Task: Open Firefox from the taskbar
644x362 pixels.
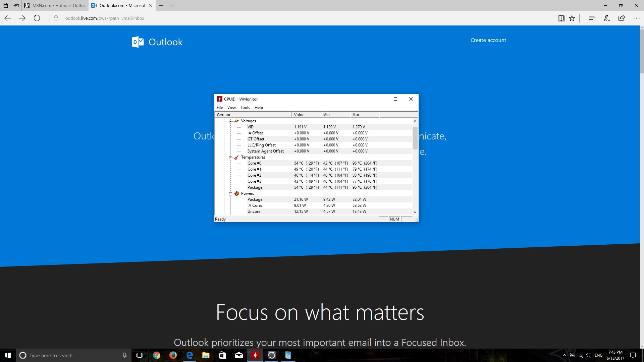Action: tap(173, 355)
